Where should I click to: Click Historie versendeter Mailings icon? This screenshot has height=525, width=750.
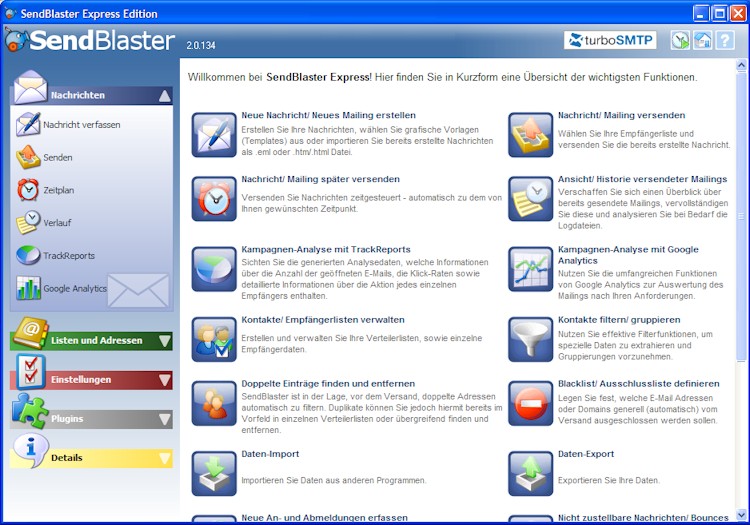pyautogui.click(x=530, y=199)
